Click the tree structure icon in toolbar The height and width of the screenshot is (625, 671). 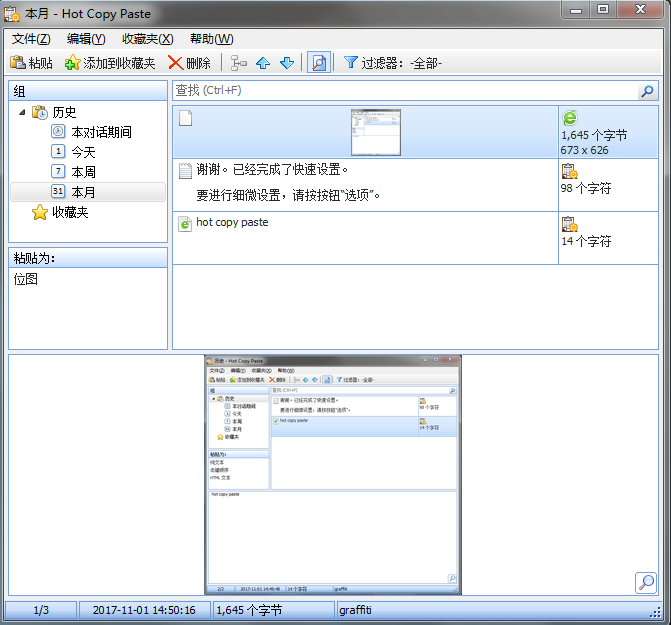click(238, 63)
